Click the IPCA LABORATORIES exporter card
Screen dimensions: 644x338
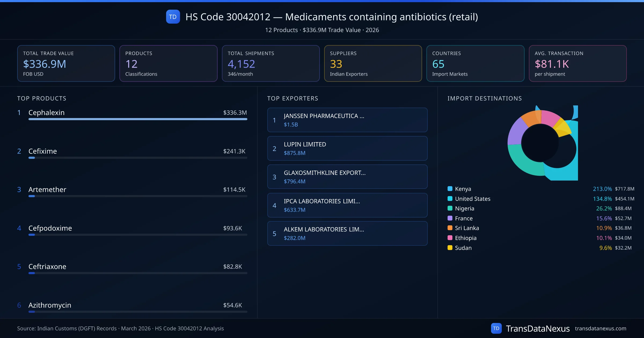click(x=347, y=205)
